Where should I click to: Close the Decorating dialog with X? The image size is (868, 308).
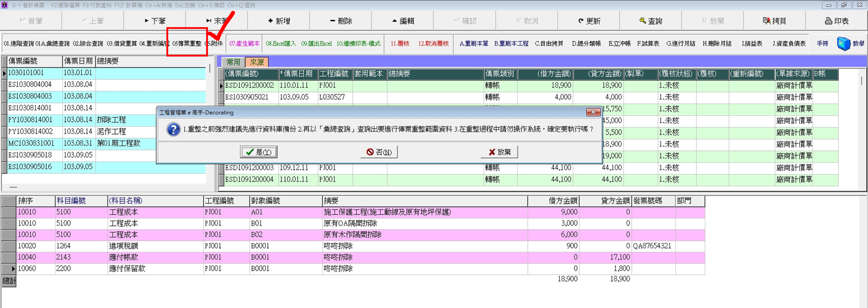593,112
